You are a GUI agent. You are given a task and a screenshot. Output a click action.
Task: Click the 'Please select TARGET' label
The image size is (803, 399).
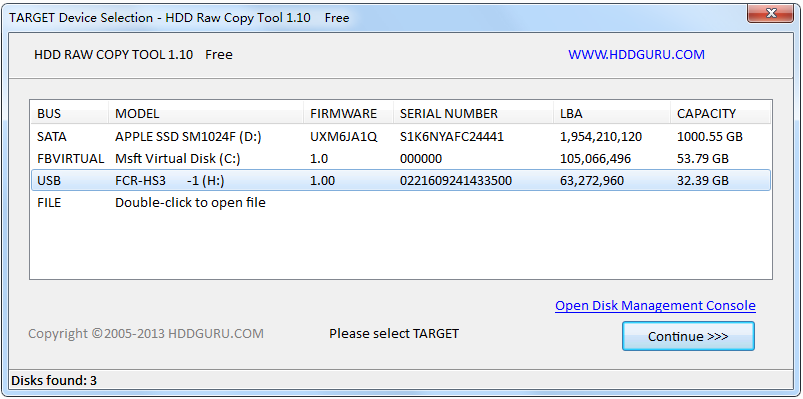pos(394,334)
